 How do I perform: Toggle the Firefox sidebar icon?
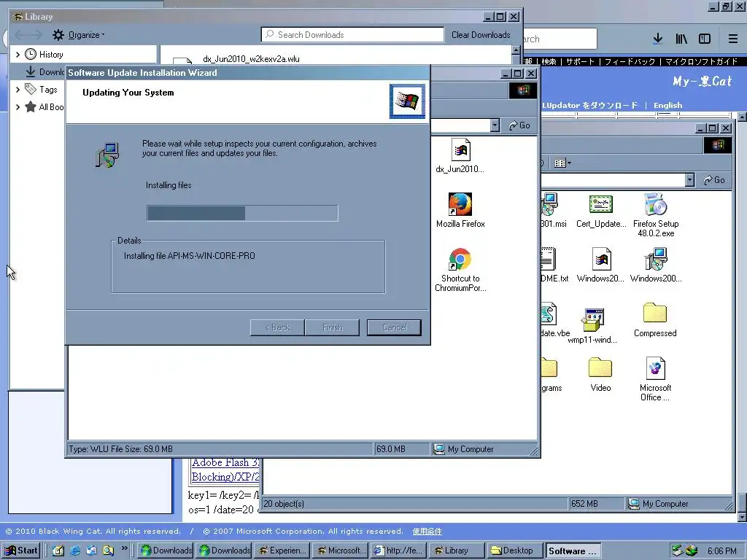point(705,39)
